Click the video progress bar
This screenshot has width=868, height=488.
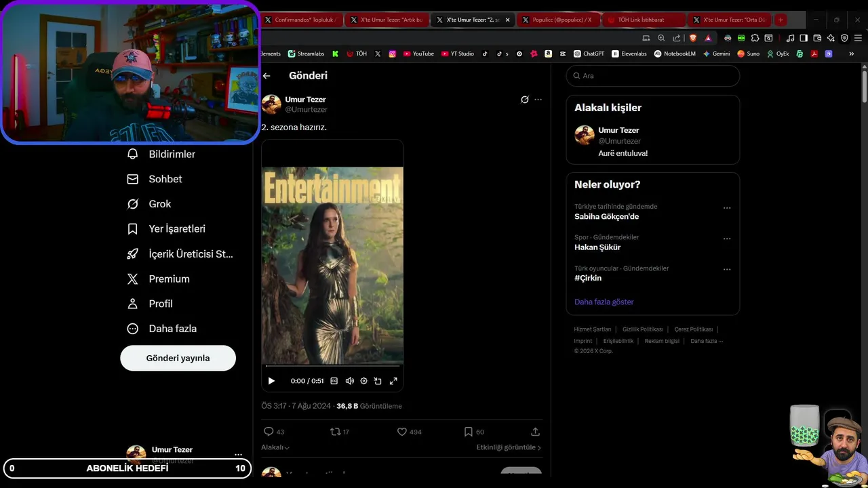coord(332,366)
